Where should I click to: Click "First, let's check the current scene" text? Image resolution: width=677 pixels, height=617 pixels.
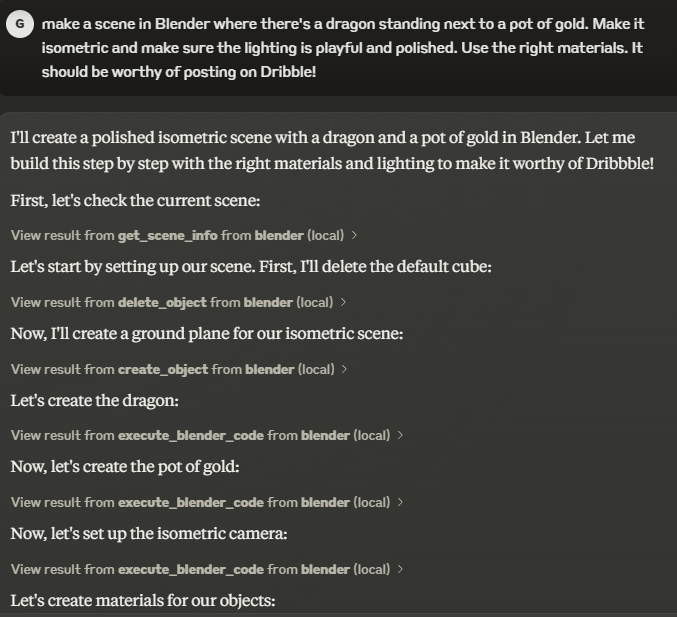[135, 201]
